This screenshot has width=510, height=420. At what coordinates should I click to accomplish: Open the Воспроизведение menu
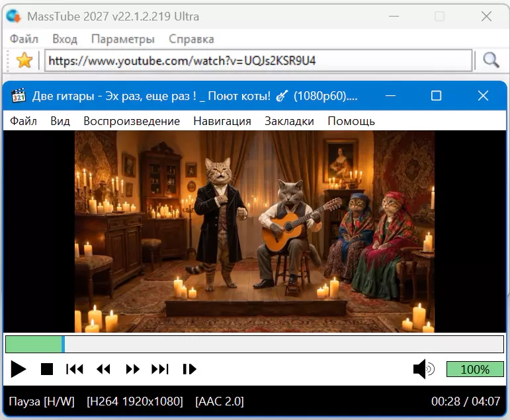click(132, 121)
